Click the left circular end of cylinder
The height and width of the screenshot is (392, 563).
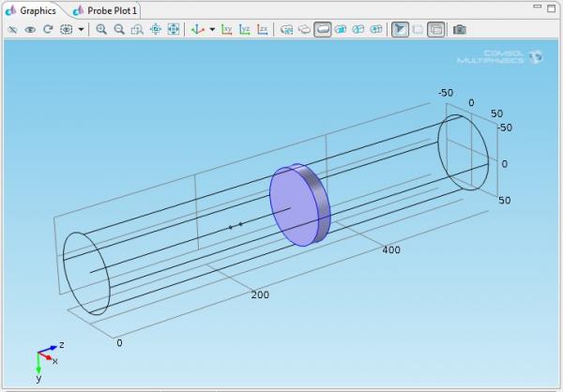pyautogui.click(x=86, y=274)
